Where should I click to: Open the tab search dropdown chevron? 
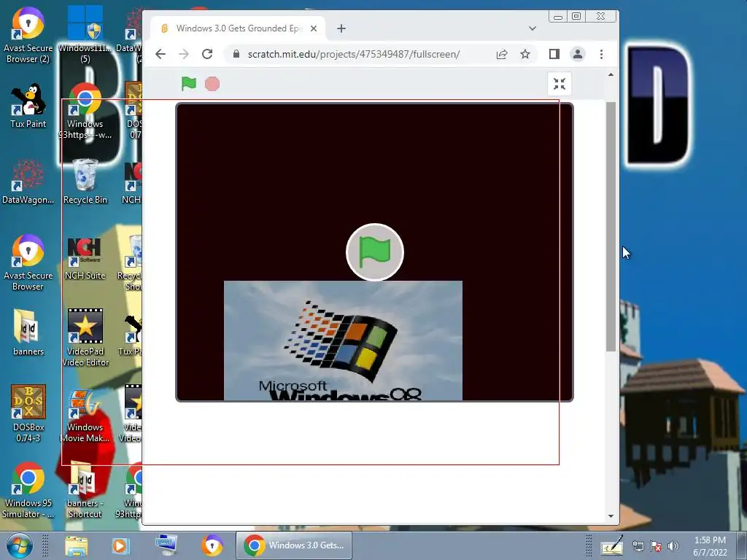(x=533, y=28)
